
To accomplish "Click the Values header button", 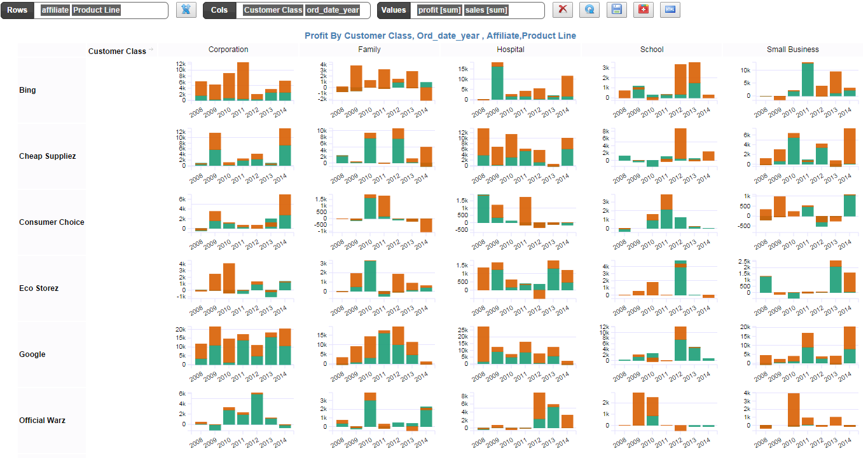I will tap(394, 10).
